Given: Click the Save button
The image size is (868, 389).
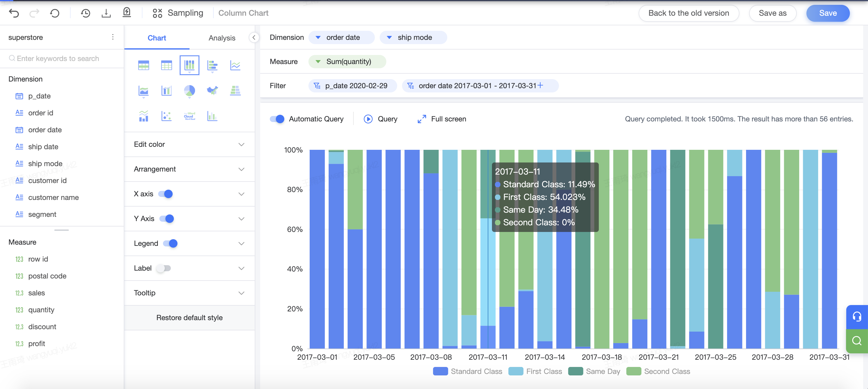Looking at the screenshot, I should point(828,13).
